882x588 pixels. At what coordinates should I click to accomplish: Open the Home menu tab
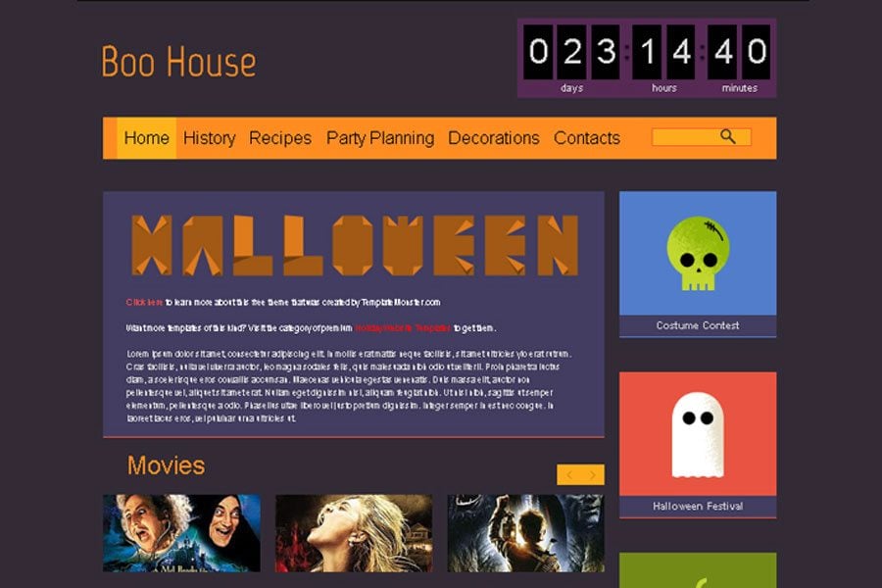pos(146,138)
